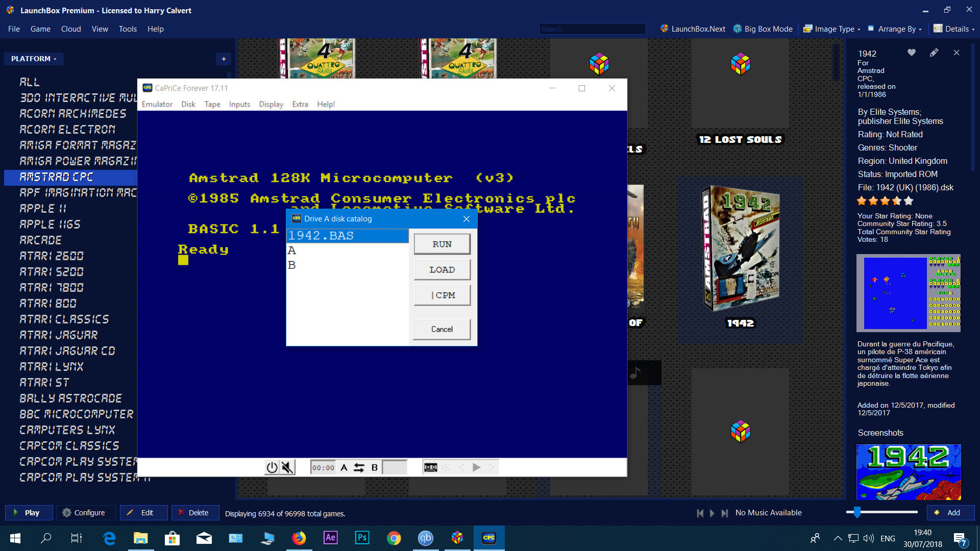Select the 1942 game box art

tap(741, 248)
